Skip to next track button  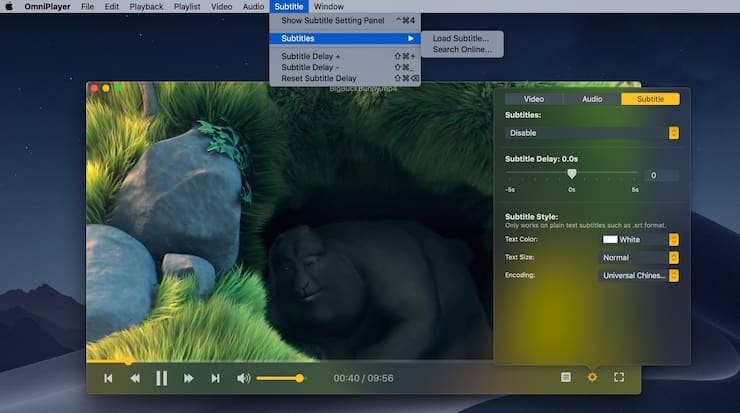(215, 378)
